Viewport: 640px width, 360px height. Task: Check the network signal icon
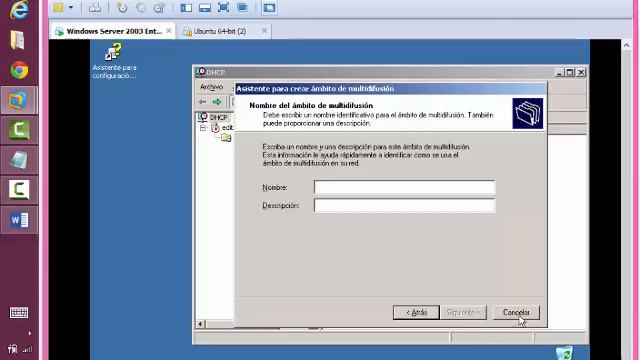[x=27, y=349]
